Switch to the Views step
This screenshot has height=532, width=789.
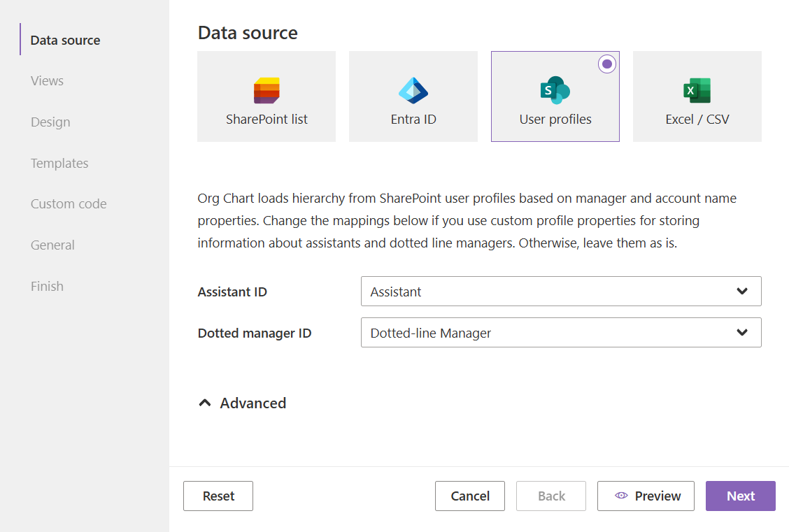pos(47,81)
